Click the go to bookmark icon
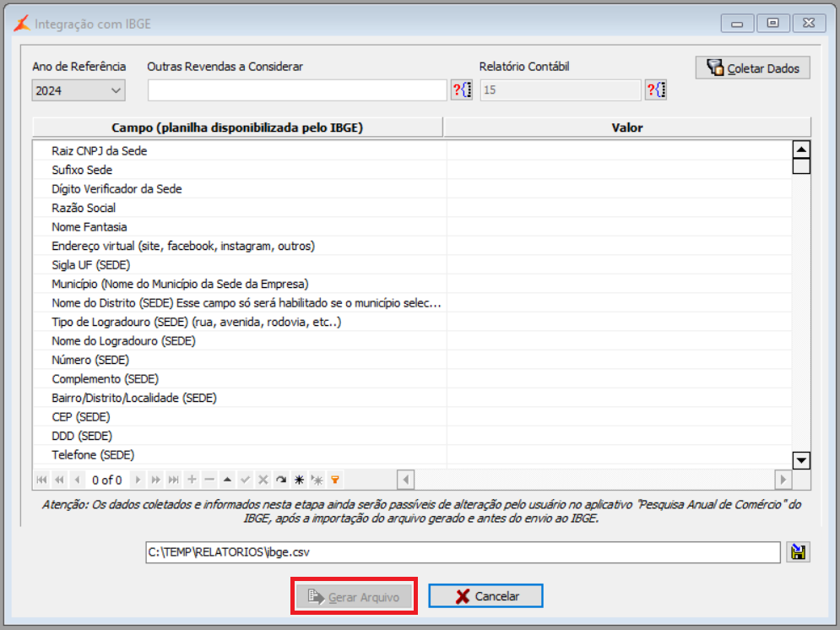 (x=317, y=480)
